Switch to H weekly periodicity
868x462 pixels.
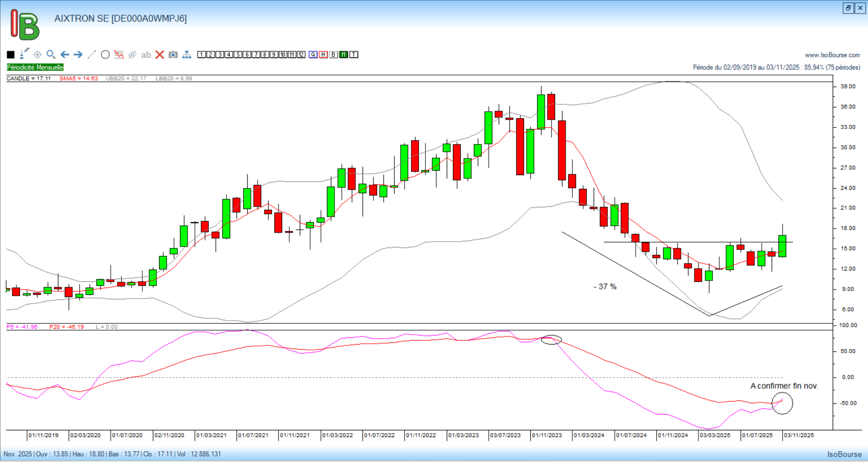(x=323, y=55)
